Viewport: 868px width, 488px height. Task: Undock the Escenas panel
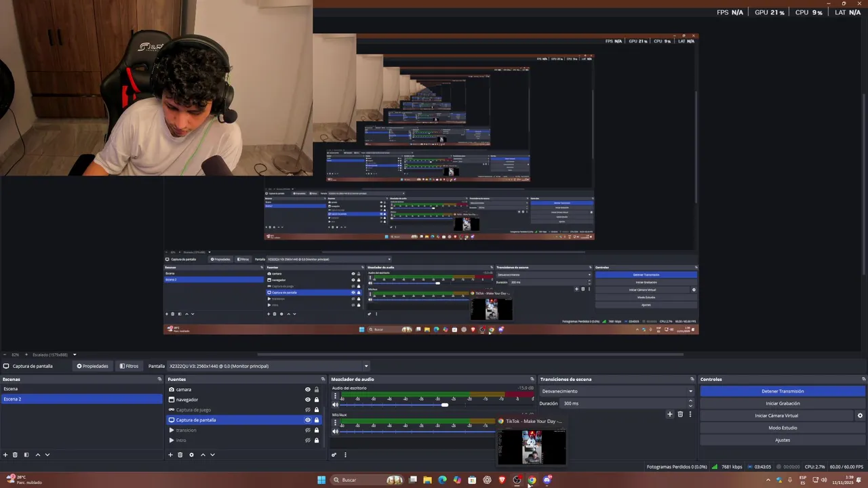coord(159,380)
